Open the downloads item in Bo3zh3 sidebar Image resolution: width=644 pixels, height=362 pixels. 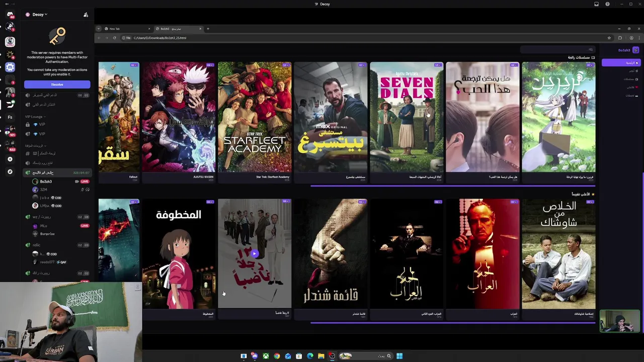(631, 95)
